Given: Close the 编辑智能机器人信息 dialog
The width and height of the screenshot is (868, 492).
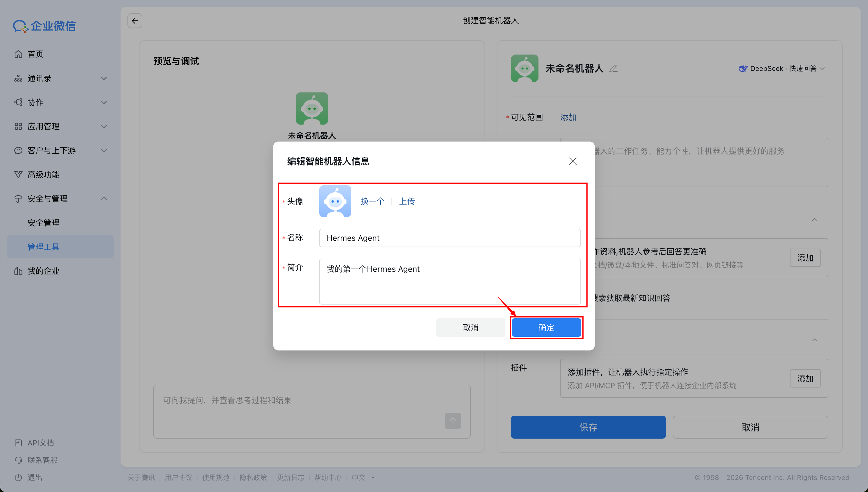Looking at the screenshot, I should tap(573, 161).
